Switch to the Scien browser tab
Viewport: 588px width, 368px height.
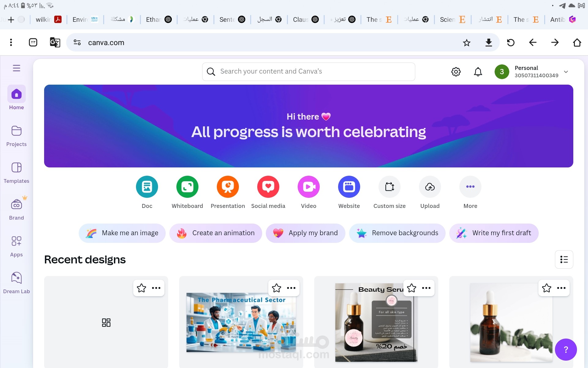(453, 20)
